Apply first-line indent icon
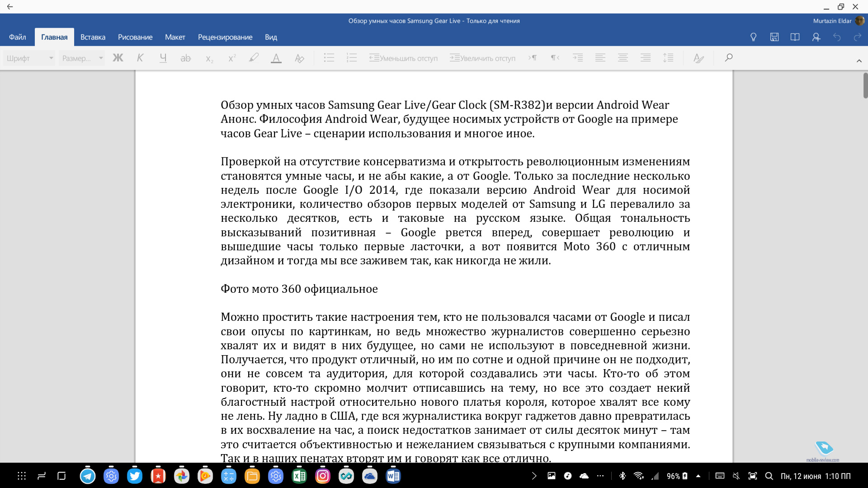This screenshot has width=868, height=488. coord(578,58)
